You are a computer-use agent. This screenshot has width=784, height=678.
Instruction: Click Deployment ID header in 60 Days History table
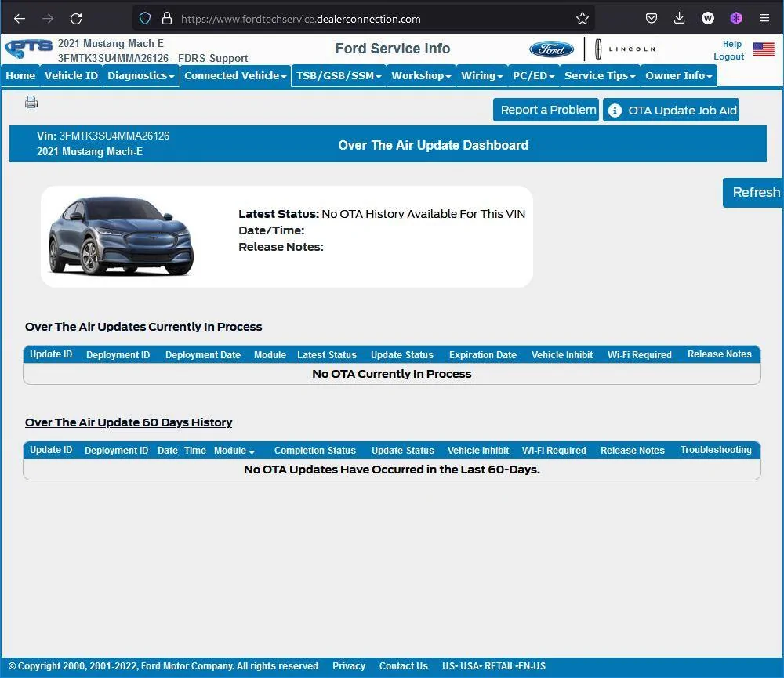click(117, 451)
